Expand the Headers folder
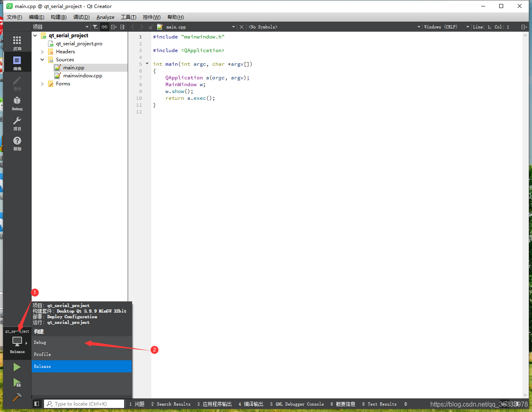532x412 pixels. (x=42, y=52)
